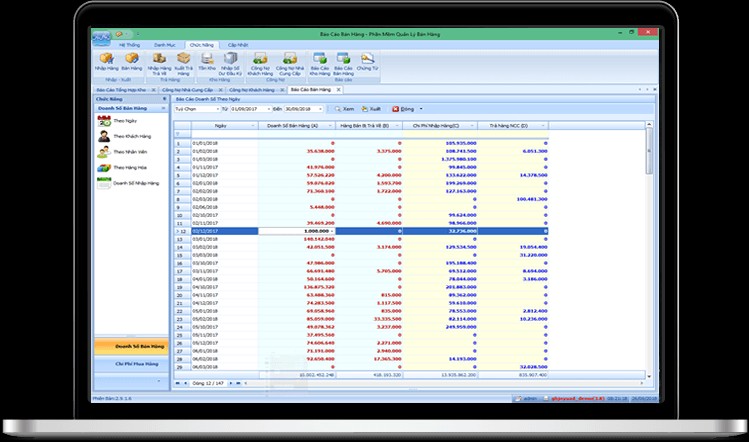
Task: Click the Xuất export button
Action: click(x=371, y=109)
